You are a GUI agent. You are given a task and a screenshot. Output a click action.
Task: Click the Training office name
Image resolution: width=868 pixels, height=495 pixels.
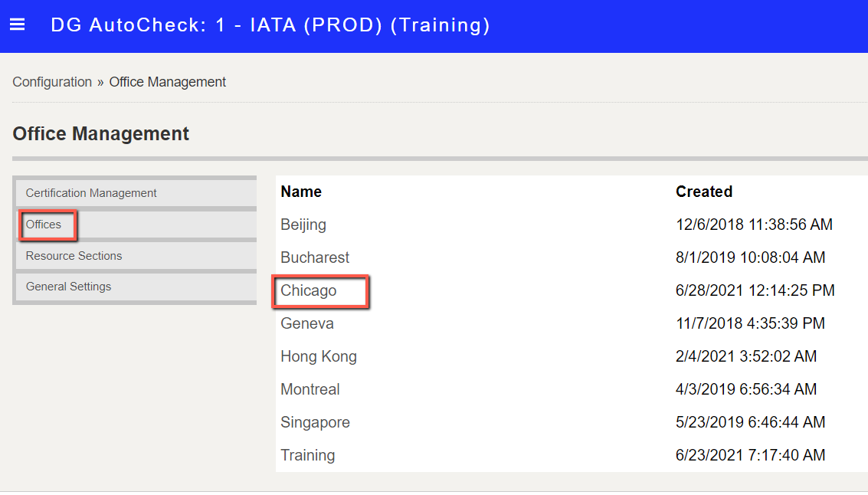(x=308, y=455)
